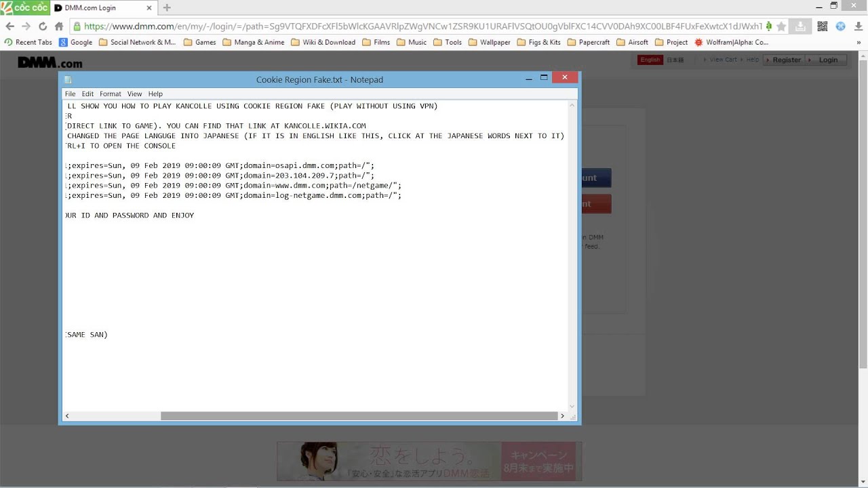This screenshot has width=868, height=488.
Task: Open Social Network & M... bookmark folder
Action: (137, 42)
